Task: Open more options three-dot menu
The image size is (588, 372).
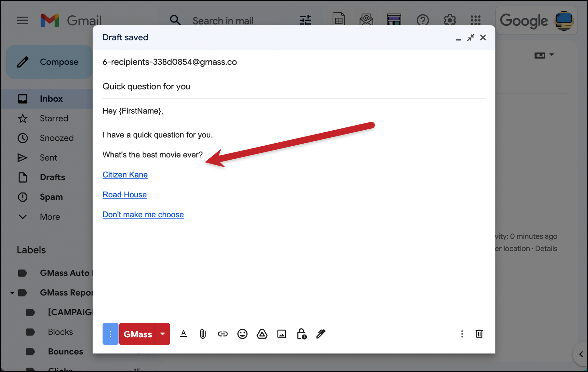Action: coord(462,334)
